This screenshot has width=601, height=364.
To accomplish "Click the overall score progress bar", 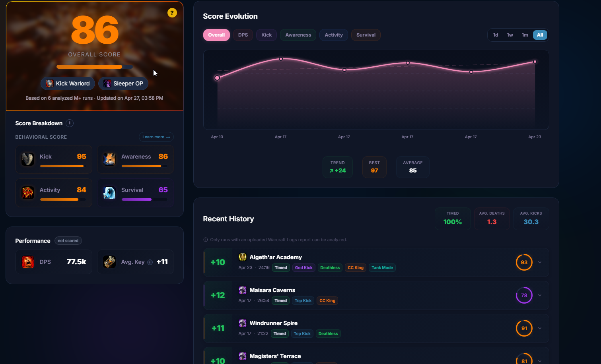I will pos(95,67).
